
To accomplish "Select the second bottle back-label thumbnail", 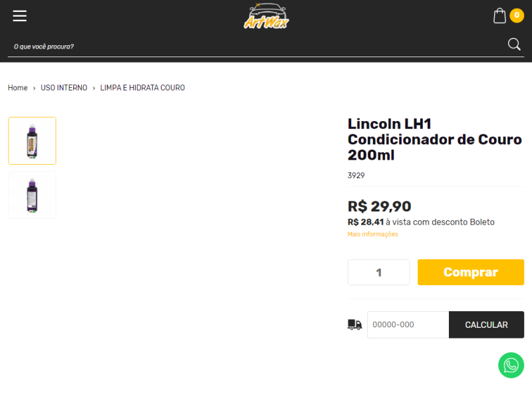I will [32, 195].
